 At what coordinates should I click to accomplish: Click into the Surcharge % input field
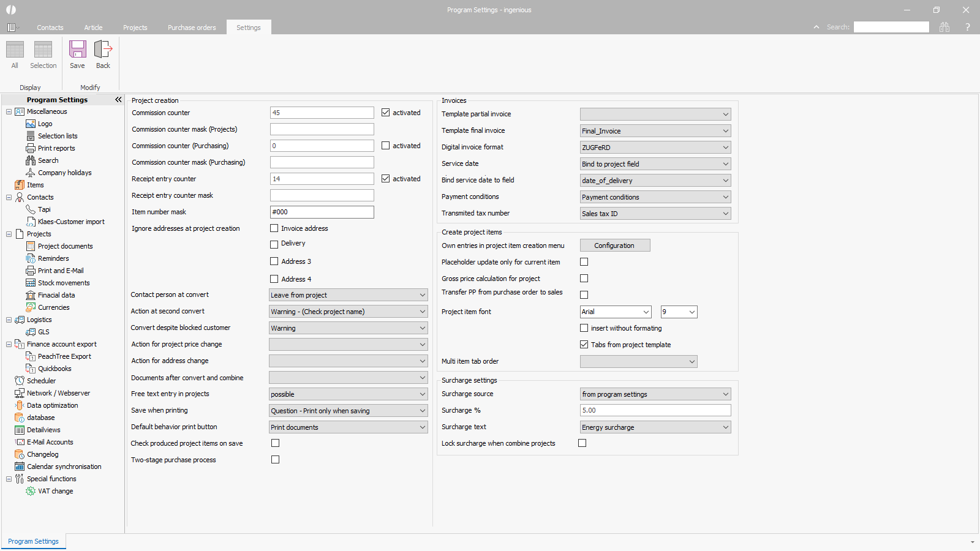tap(655, 410)
